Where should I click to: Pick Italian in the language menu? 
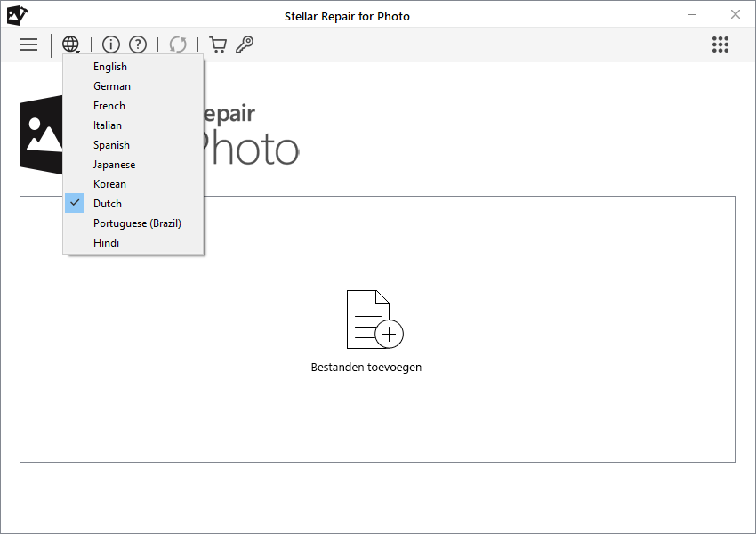[x=108, y=125]
